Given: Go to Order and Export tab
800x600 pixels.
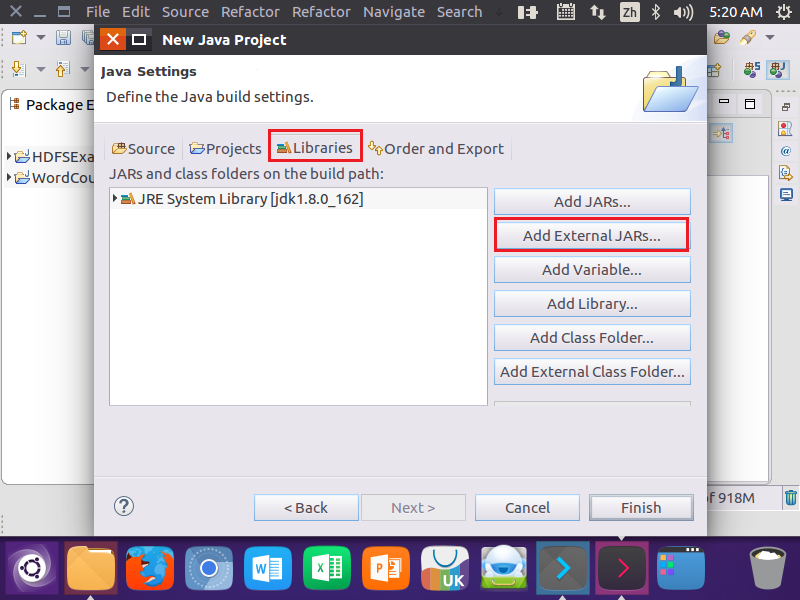Looking at the screenshot, I should [x=436, y=148].
